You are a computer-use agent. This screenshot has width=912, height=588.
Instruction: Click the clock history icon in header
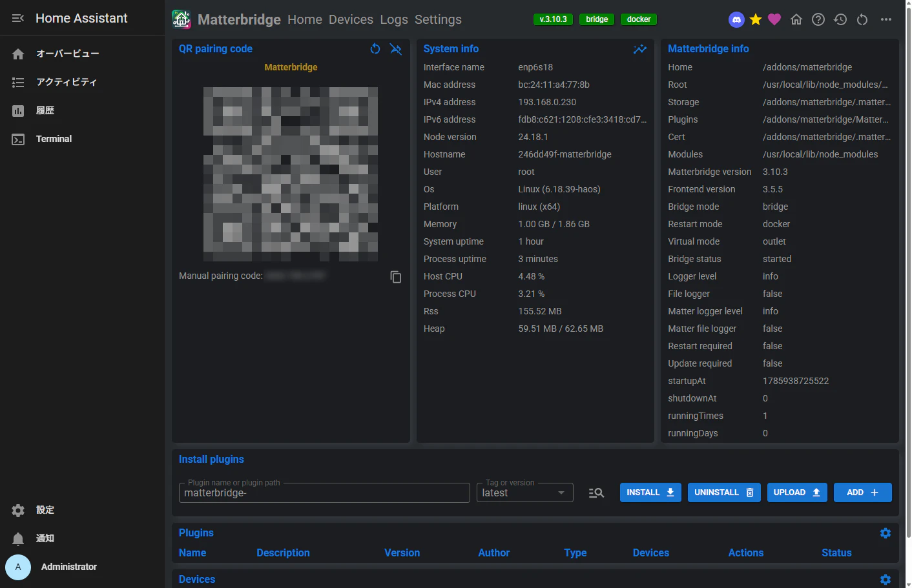[840, 19]
